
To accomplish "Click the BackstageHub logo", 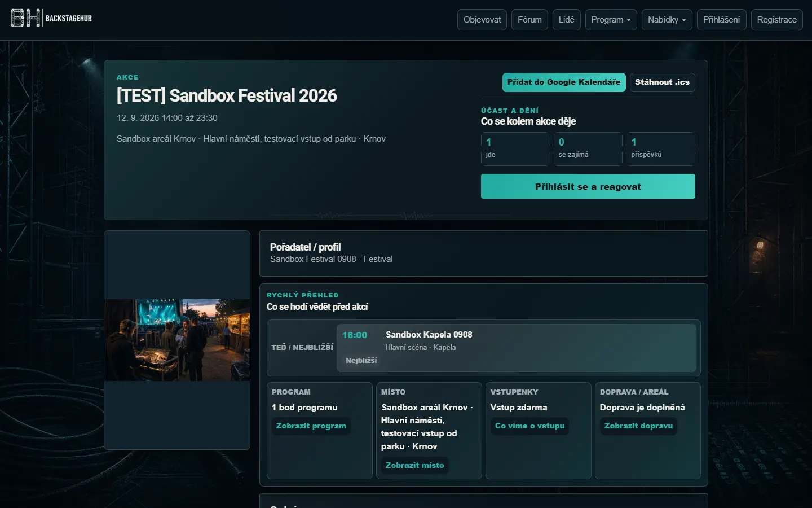I will point(51,19).
